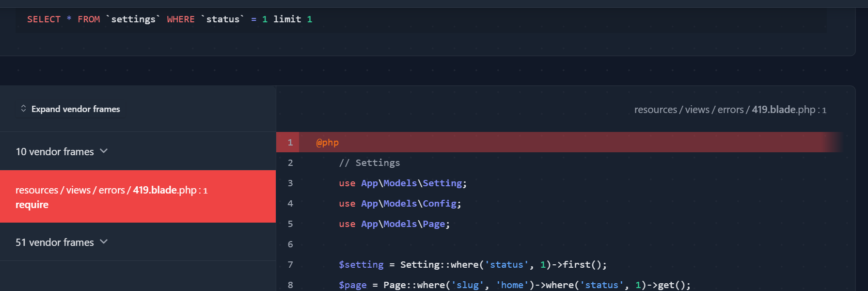Image resolution: width=868 pixels, height=291 pixels.
Task: Click the $page = Page::where line
Action: tap(515, 285)
